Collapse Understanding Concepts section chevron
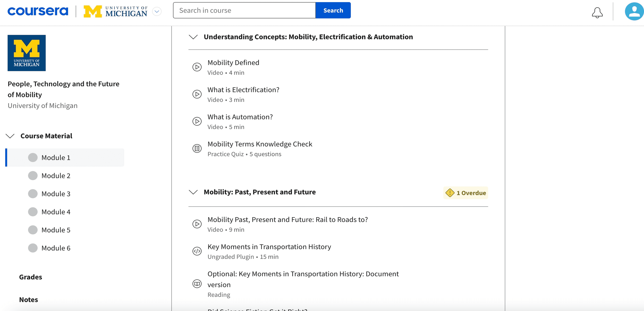The width and height of the screenshot is (644, 311). point(193,37)
